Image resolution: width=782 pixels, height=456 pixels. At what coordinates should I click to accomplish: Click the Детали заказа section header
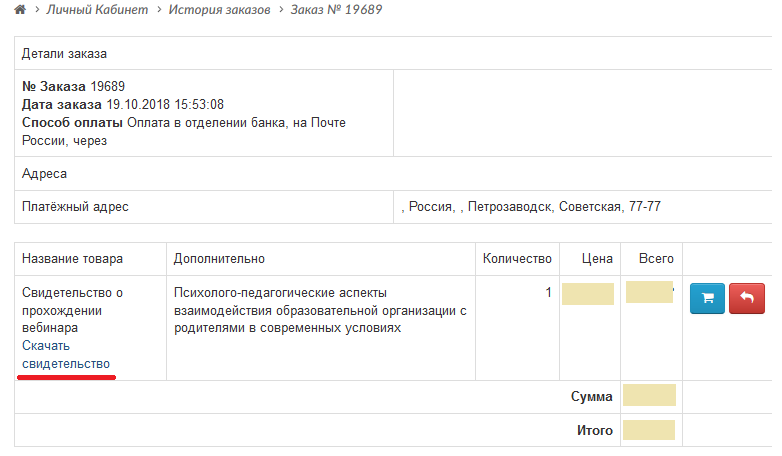point(64,53)
